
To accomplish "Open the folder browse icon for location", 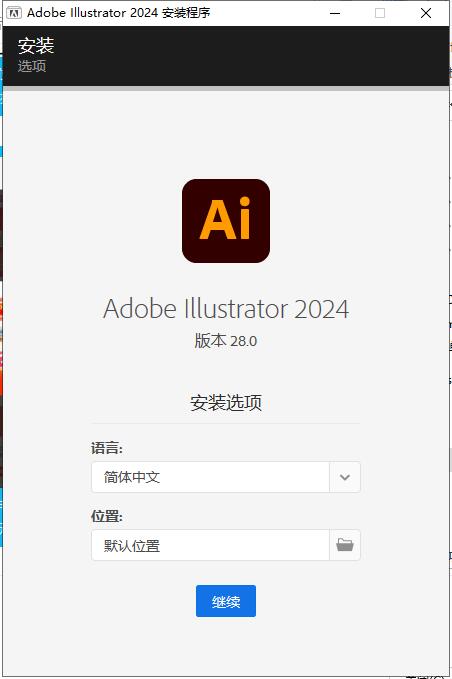I will click(x=345, y=545).
